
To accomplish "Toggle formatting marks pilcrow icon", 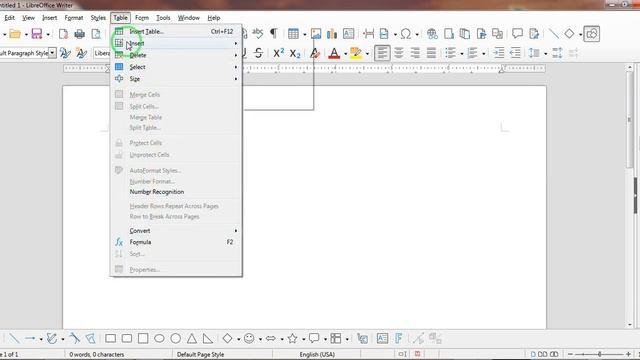I will coord(274,33).
